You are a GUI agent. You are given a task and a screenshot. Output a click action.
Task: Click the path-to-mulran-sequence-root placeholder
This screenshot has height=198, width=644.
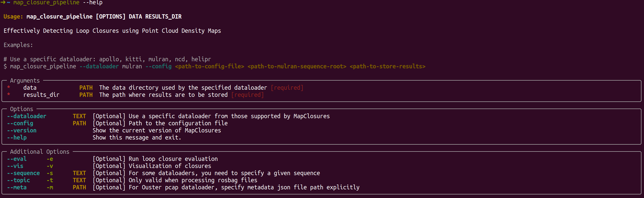297,66
